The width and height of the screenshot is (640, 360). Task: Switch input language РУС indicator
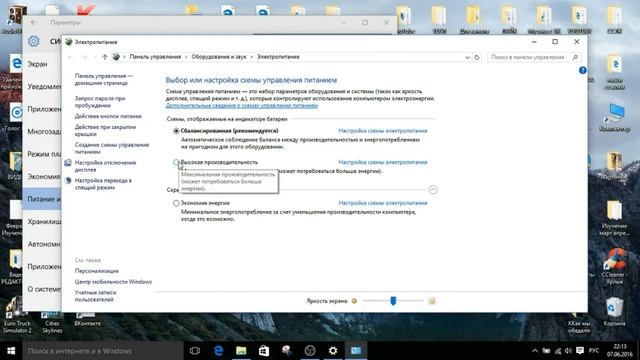pos(594,351)
